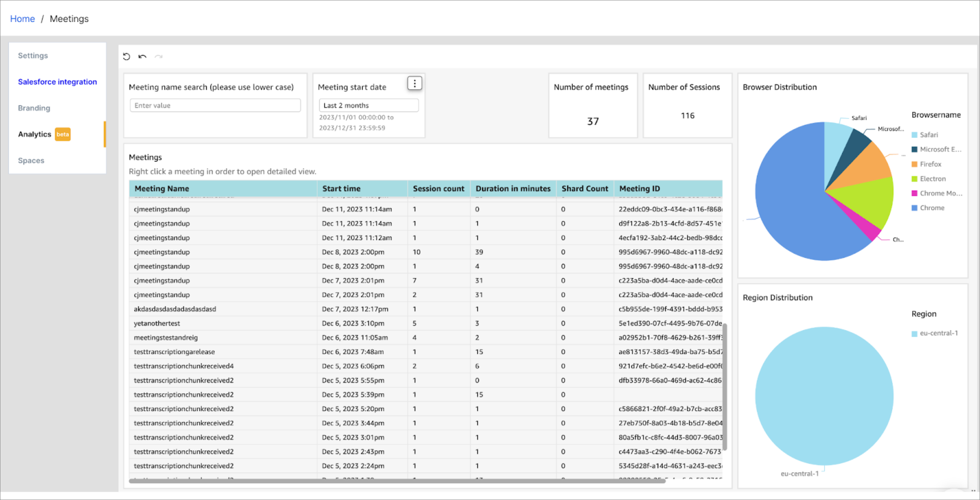The width and height of the screenshot is (980, 500).
Task: Select the yetanothertest meeting row
Action: coord(426,324)
